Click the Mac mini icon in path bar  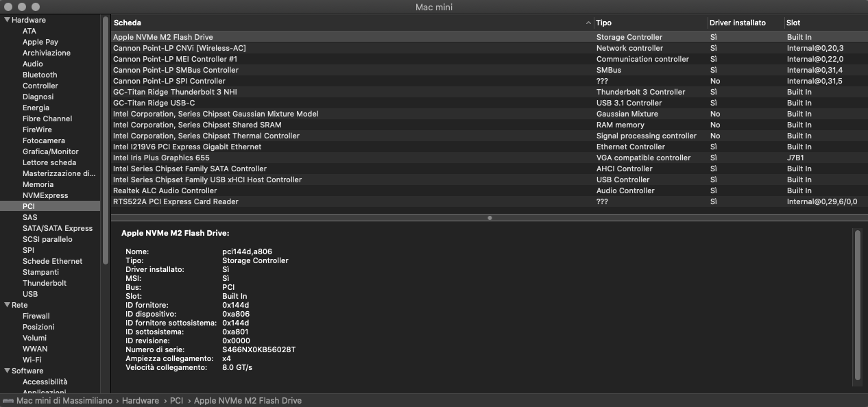click(x=8, y=401)
